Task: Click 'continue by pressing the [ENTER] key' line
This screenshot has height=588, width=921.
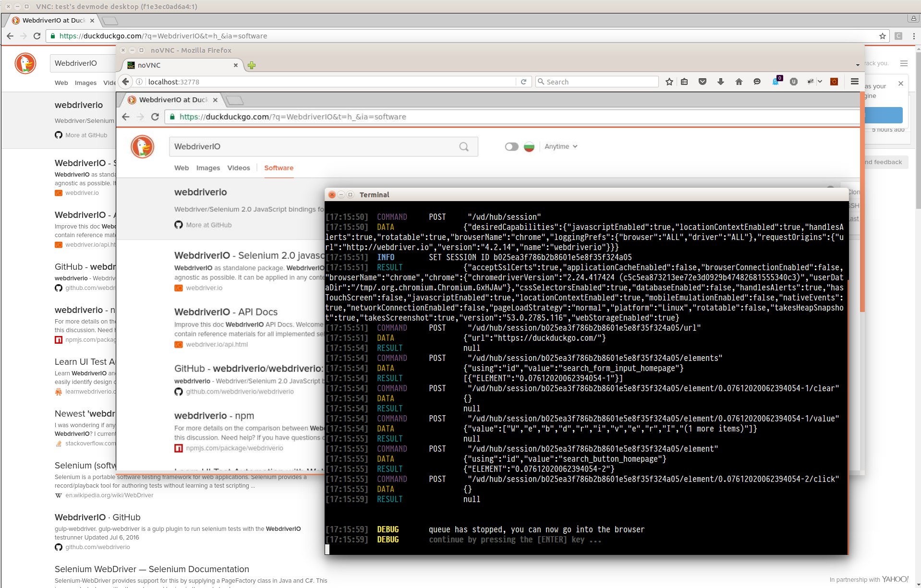Action: (515, 540)
